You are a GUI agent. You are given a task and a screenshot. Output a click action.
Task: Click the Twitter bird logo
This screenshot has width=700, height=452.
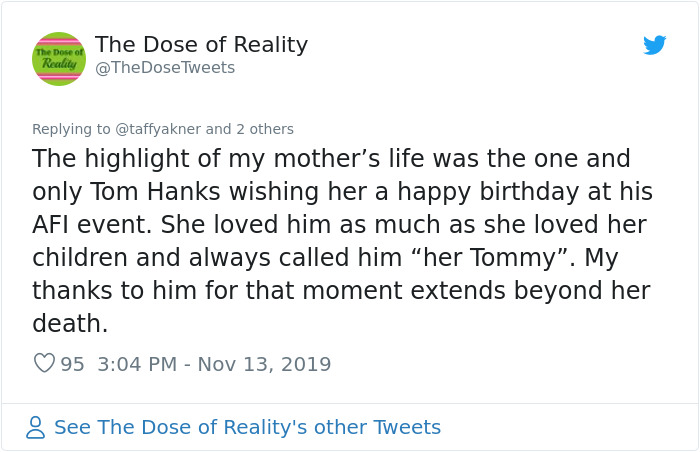(654, 45)
